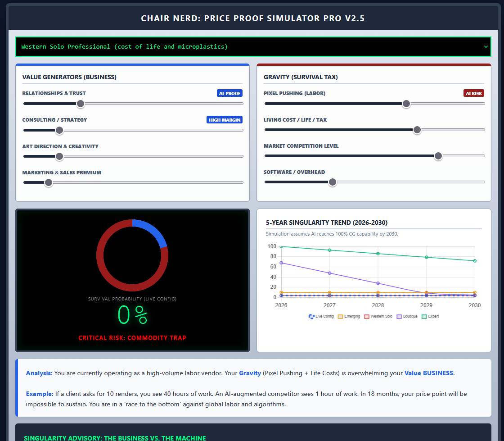The height and width of the screenshot is (441, 504).
Task: Adjust the Consulting / Strategy slider handle
Action: click(59, 130)
